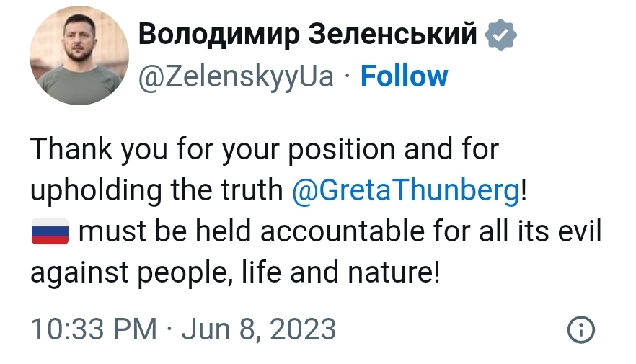Click the word "Зеленський" in the header
Viewport: 636px width, 364px height.
click(392, 33)
